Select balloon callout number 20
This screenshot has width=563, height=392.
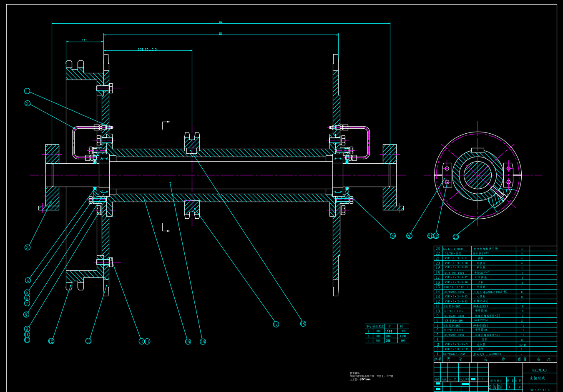[409, 236]
